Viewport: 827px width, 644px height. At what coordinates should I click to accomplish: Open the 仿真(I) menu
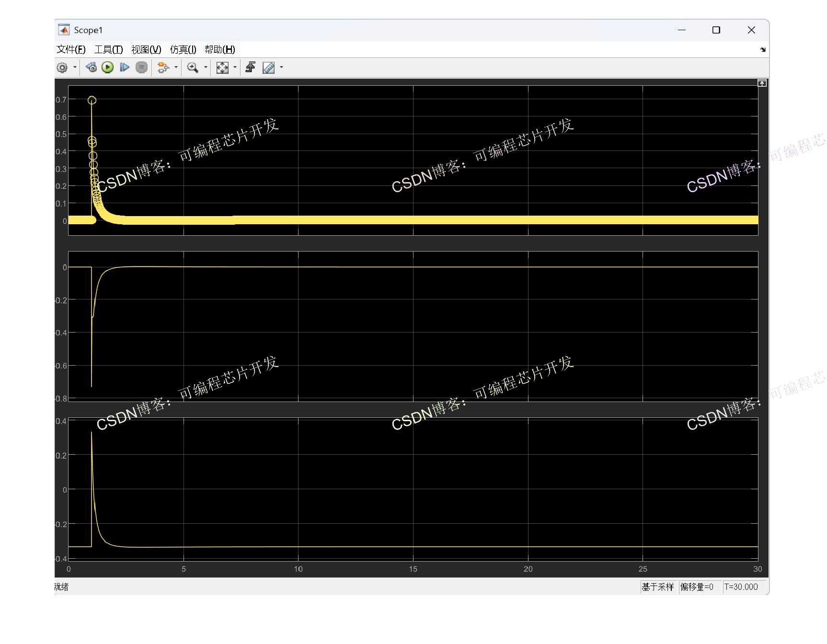(183, 49)
